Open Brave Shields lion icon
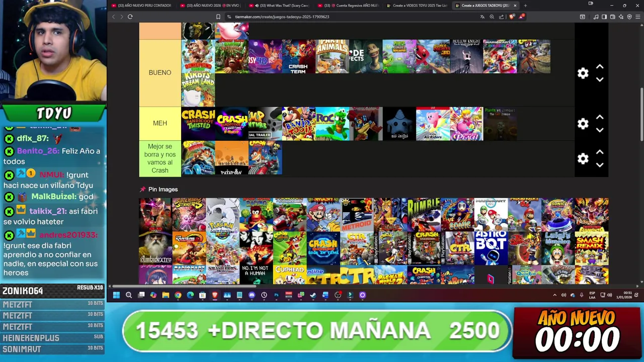644x362 pixels. [x=512, y=17]
